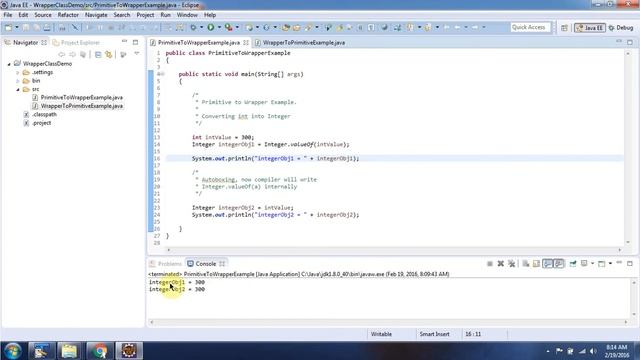Click the Print toolbar icon

pyautogui.click(x=47, y=27)
